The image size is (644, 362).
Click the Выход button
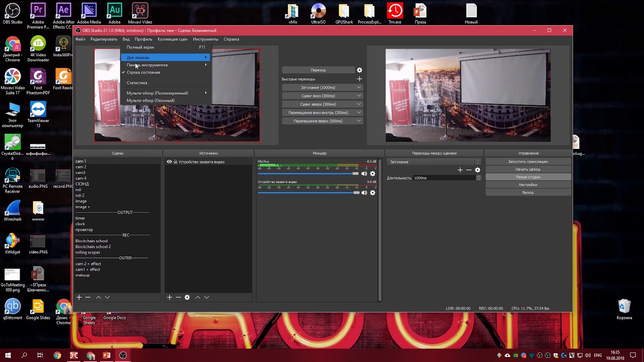point(528,193)
